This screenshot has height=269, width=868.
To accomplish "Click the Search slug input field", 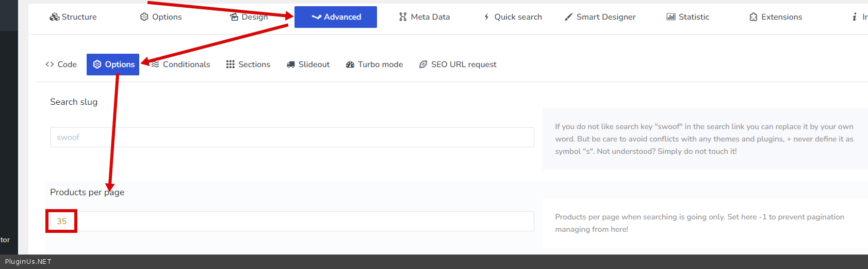I will (x=292, y=137).
